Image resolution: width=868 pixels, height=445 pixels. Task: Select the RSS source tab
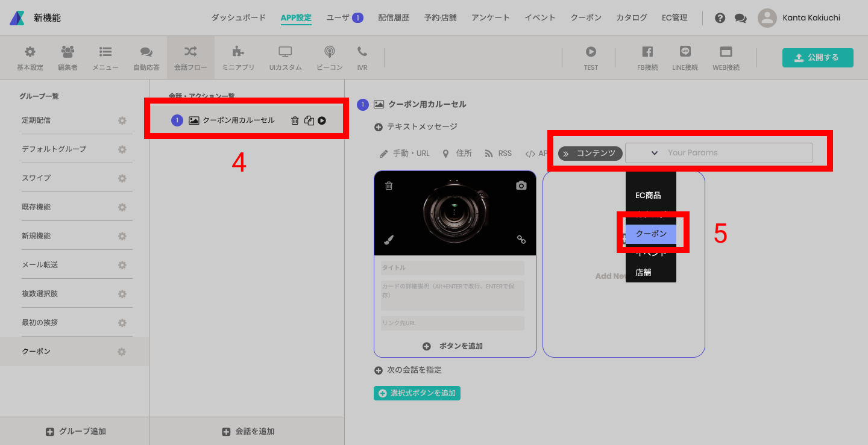click(498, 153)
